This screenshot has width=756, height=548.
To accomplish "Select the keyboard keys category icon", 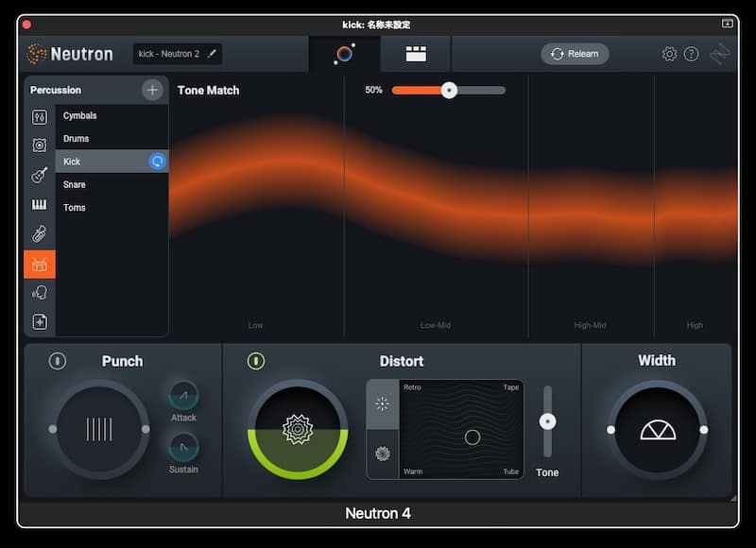I will coord(40,205).
